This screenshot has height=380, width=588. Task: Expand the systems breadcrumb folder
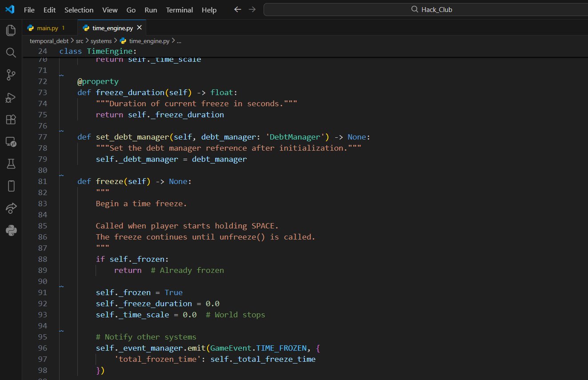[x=101, y=41]
